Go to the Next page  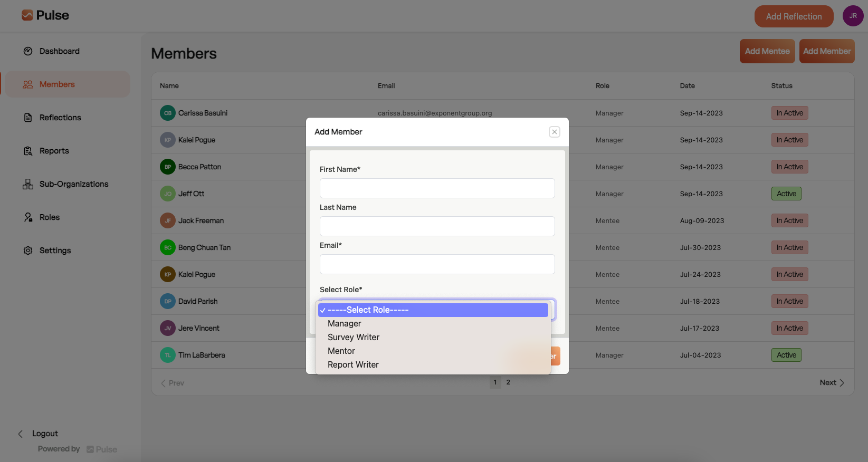point(832,383)
